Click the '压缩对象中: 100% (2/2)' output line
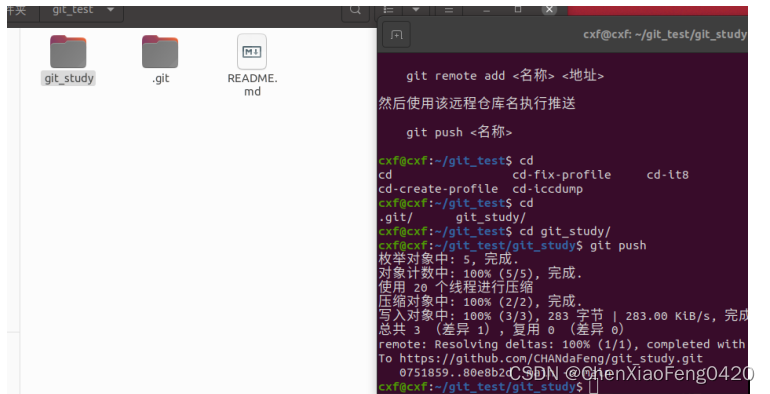Image resolution: width=770 pixels, height=394 pixels. pyautogui.click(x=480, y=302)
